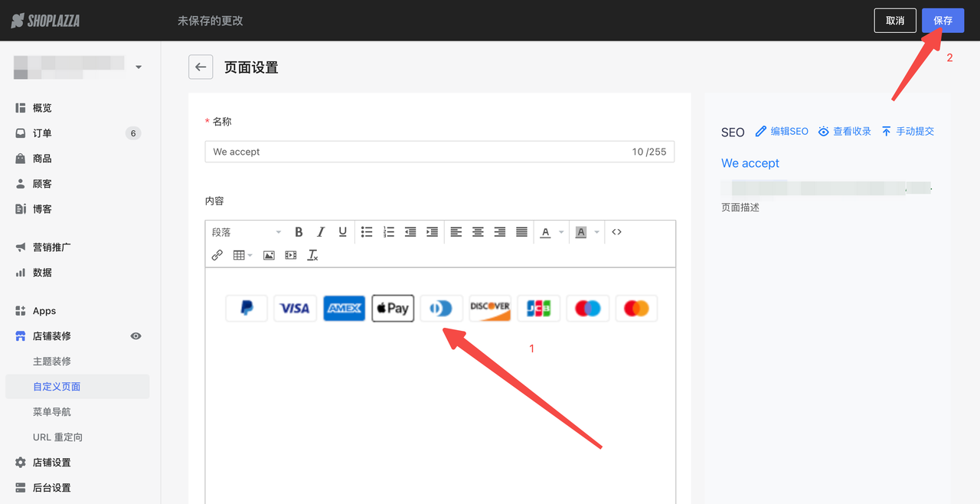
Task: Open text color dropdown arrow
Action: [561, 232]
